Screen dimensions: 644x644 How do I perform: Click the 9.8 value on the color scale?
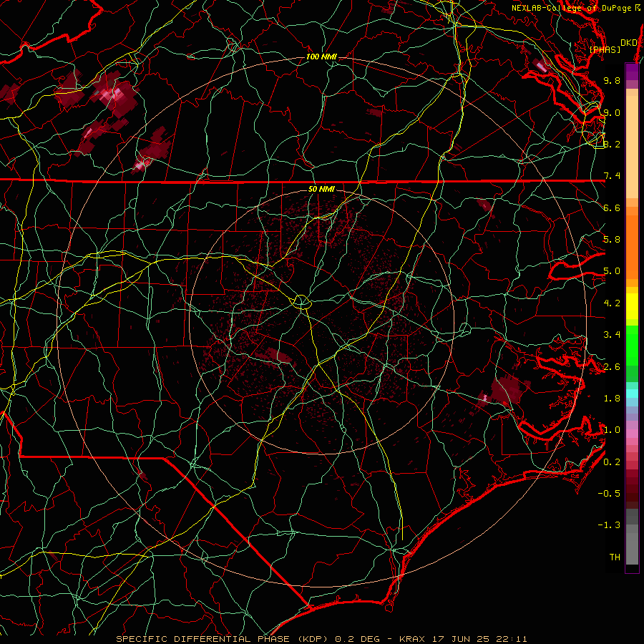pyautogui.click(x=612, y=80)
